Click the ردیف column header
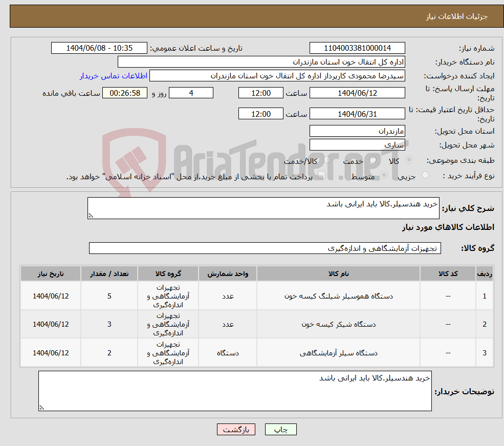This screenshot has width=504, height=446. [485, 273]
